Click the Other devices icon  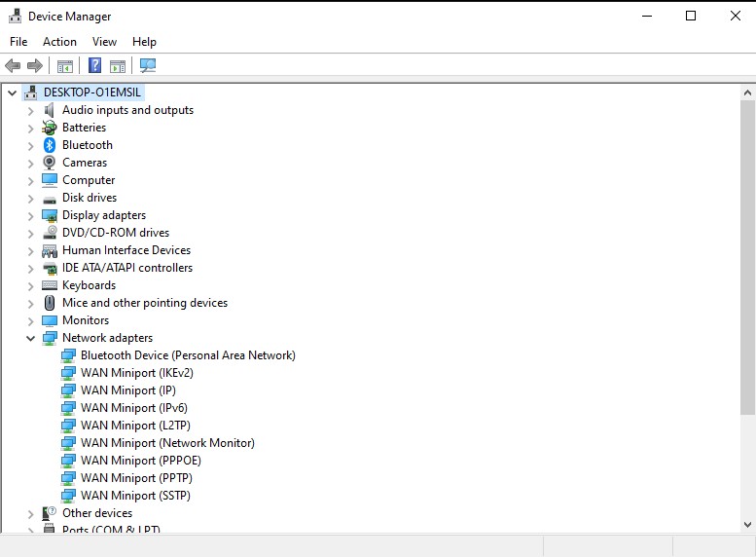[50, 513]
